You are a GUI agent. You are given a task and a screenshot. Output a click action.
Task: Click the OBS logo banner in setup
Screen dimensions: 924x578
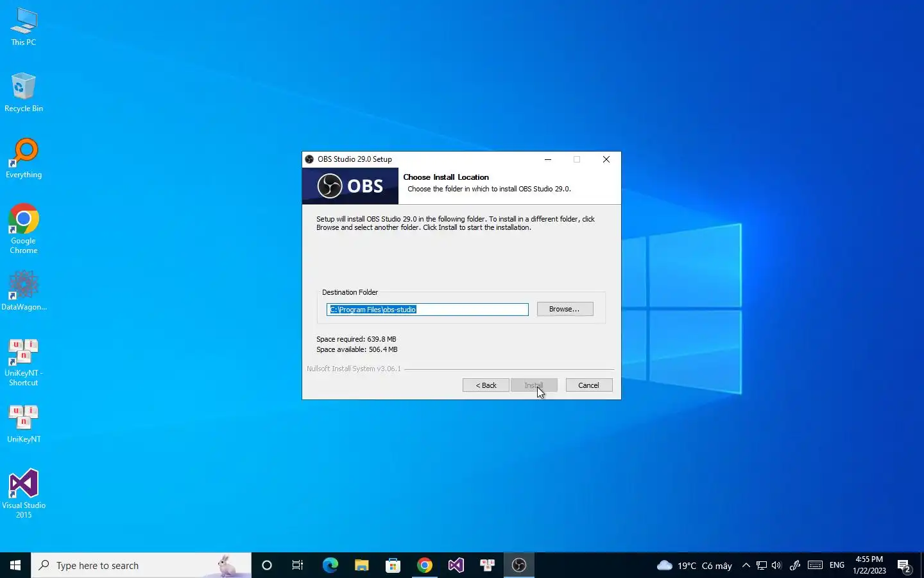pyautogui.click(x=350, y=186)
